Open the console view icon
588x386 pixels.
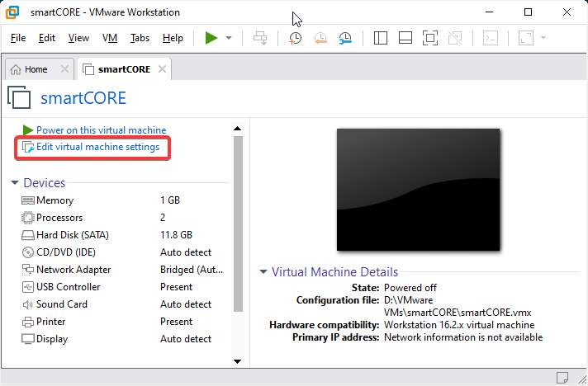(x=491, y=38)
